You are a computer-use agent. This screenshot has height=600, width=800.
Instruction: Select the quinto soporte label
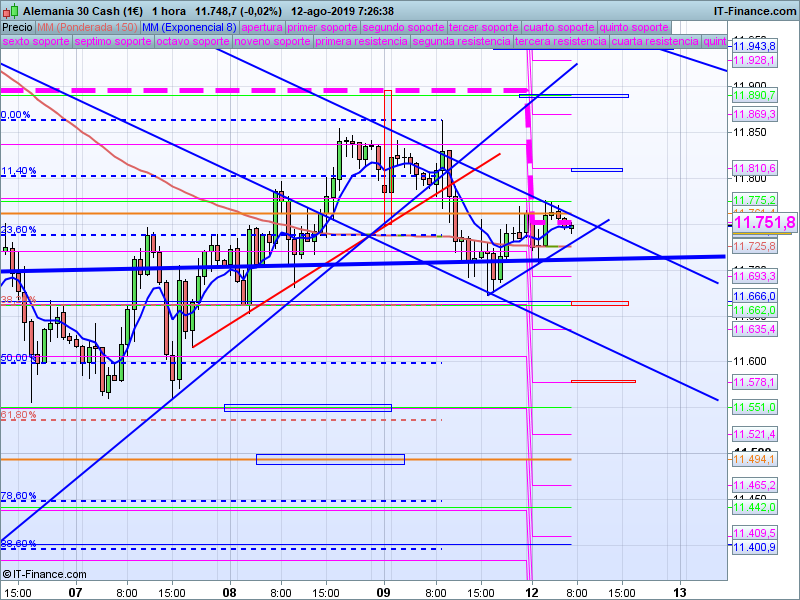[634, 27]
